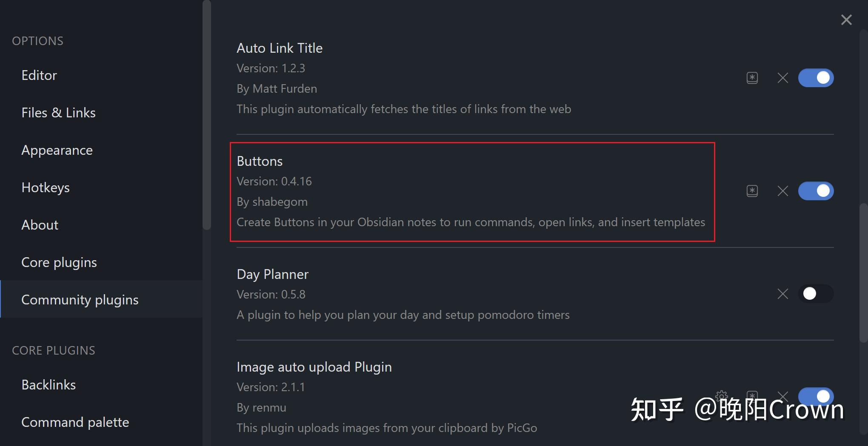The width and height of the screenshot is (868, 446).
Task: Open hotkeys for Image auto upload Plugin
Action: click(x=752, y=396)
